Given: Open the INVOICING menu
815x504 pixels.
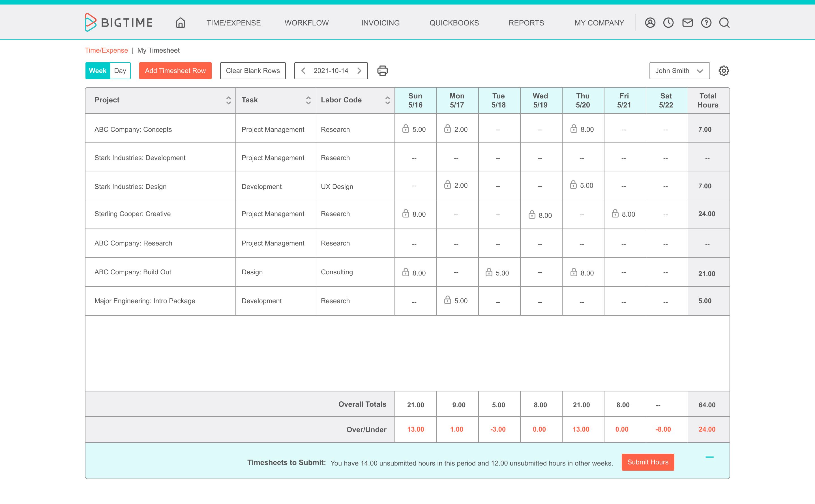Looking at the screenshot, I should pos(380,23).
